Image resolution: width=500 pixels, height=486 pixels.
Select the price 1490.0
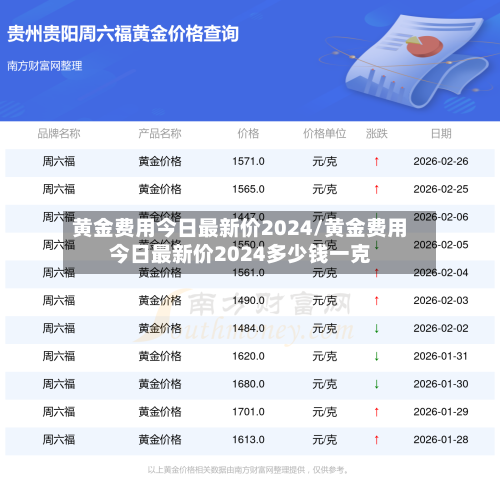point(248,301)
